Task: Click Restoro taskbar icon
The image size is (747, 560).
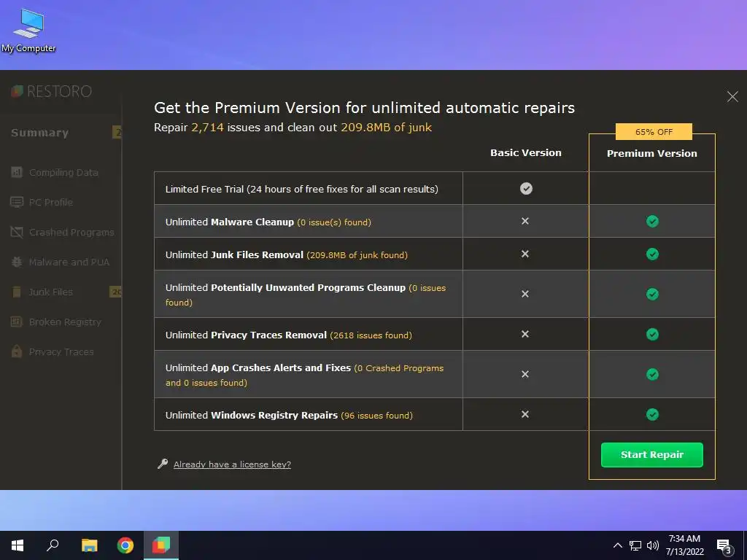Action: tap(161, 545)
